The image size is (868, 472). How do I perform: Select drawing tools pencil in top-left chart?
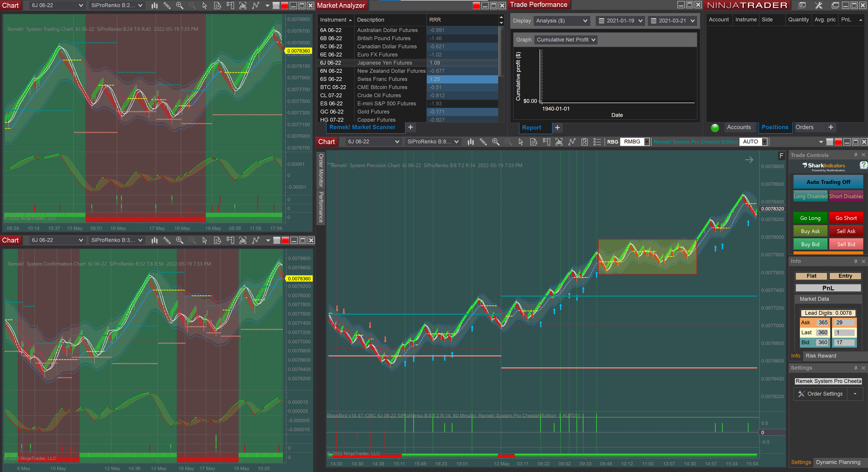(x=167, y=6)
